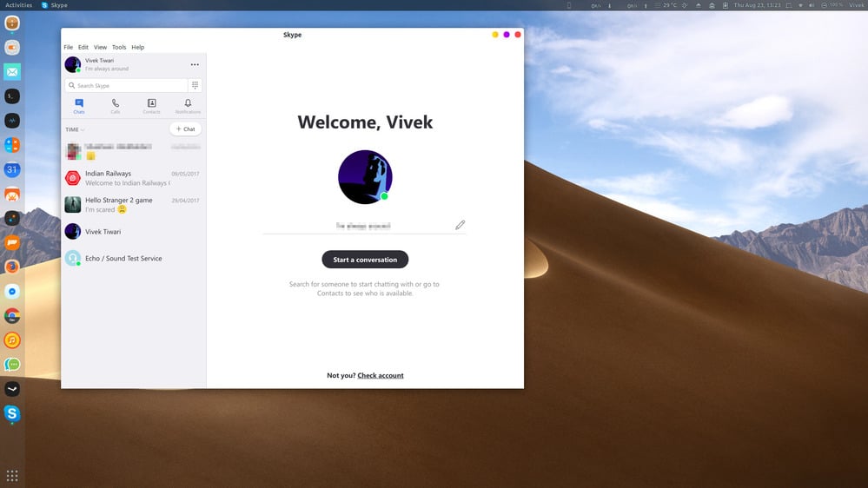868x488 pixels.
Task: Open the volume icon in the top bar
Action: click(x=812, y=5)
